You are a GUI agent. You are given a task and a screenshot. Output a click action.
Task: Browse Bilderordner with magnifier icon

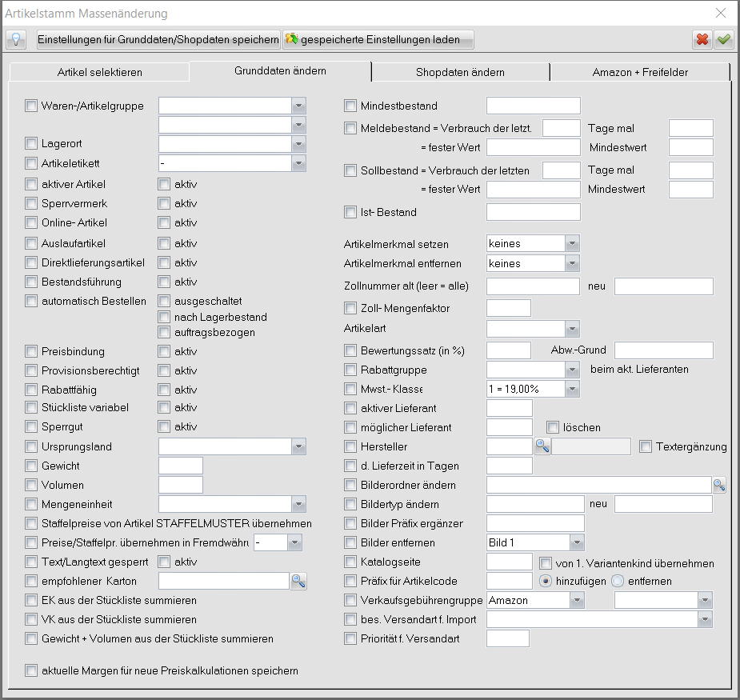pos(719,485)
